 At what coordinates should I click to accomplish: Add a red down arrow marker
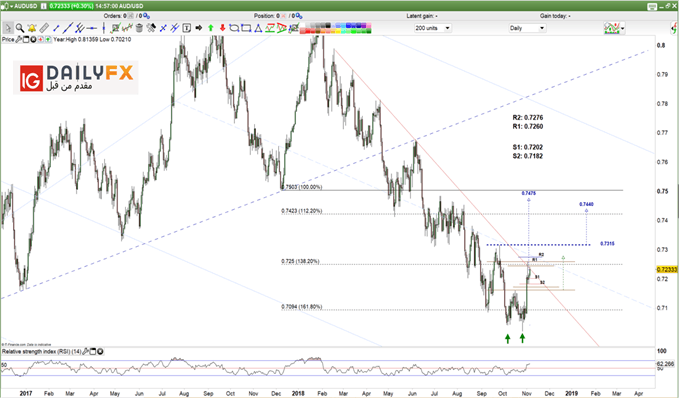coord(223,28)
